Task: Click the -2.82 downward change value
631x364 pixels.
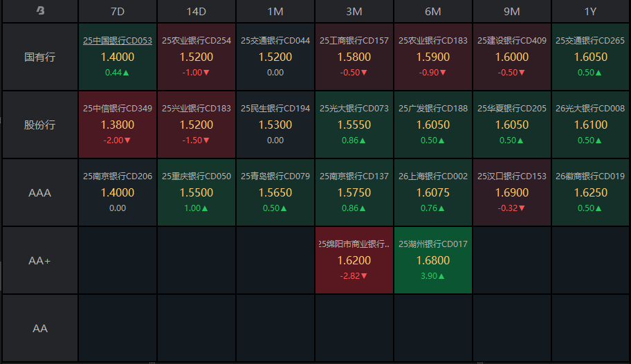Action: (354, 276)
